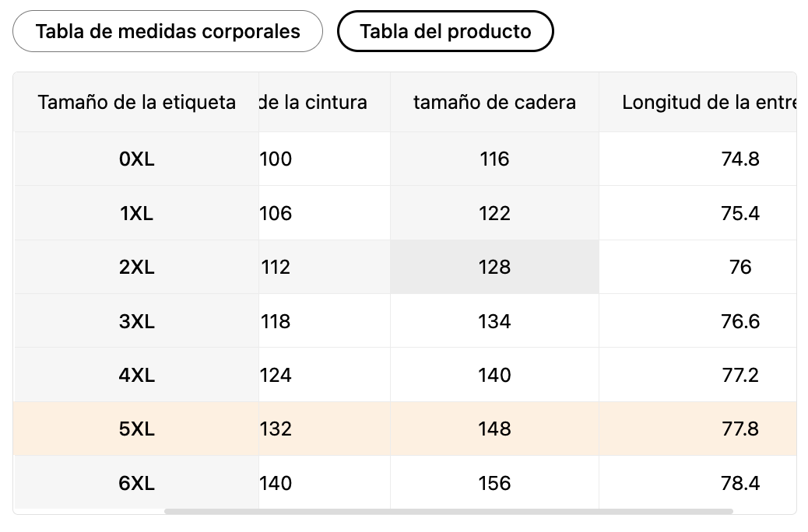Click waist value 140 in 6XL row
The height and width of the screenshot is (532, 808).
276,484
